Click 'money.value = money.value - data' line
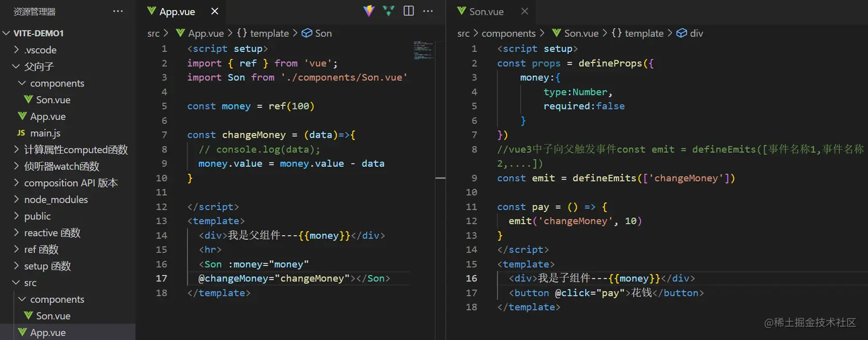The image size is (868, 340). [x=292, y=163]
